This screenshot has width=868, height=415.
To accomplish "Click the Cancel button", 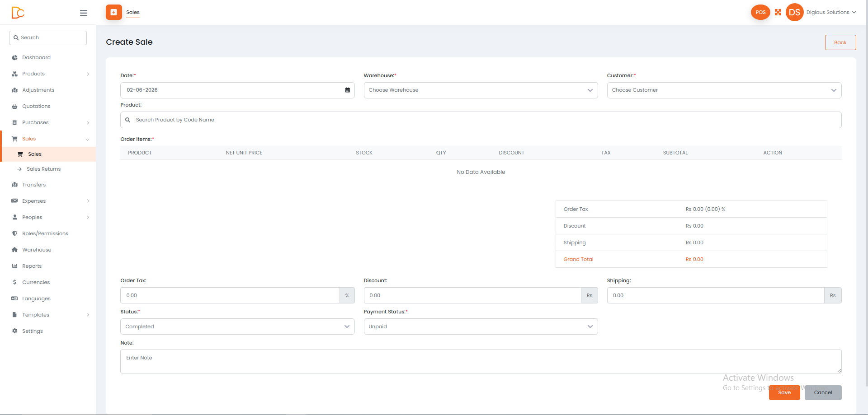I will tap(823, 392).
